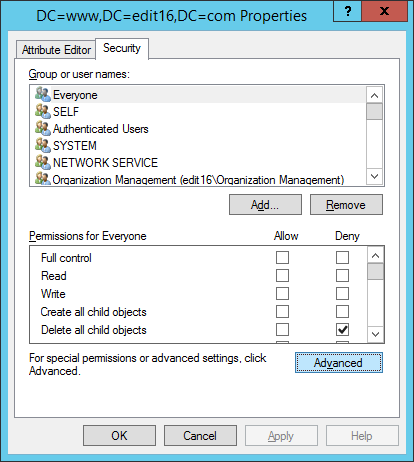Click group list scroll up arrow
This screenshot has width=414, height=462.
(x=374, y=96)
